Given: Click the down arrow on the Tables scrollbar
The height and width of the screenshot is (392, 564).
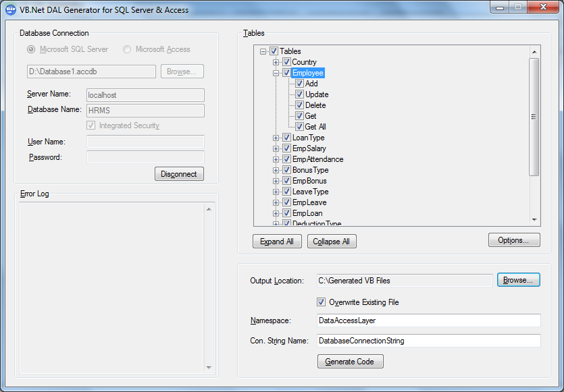Looking at the screenshot, I should click(535, 220).
